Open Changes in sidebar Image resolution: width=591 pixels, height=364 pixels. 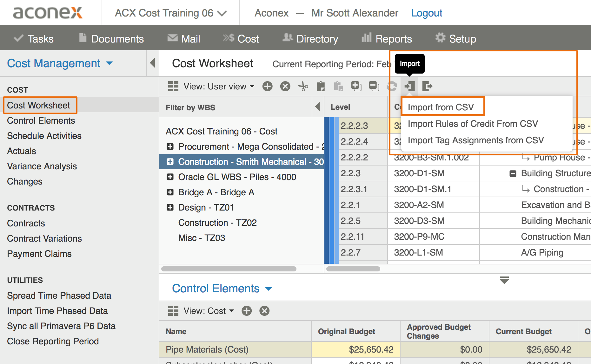pos(25,181)
